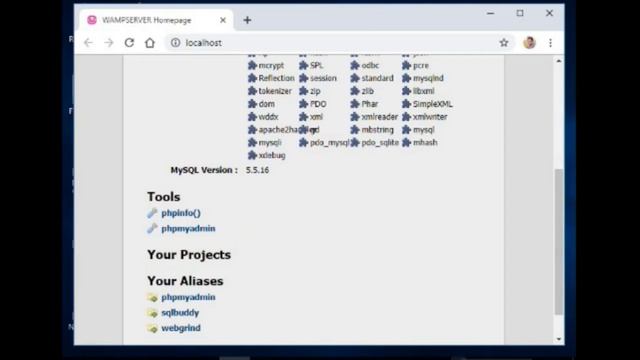Click the scrollbar up arrow
640x360 pixels.
click(558, 61)
